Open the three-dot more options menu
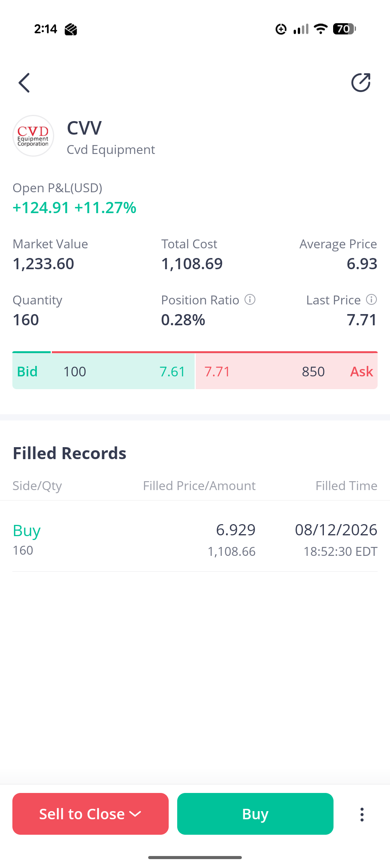The image size is (390, 868). coord(362,814)
